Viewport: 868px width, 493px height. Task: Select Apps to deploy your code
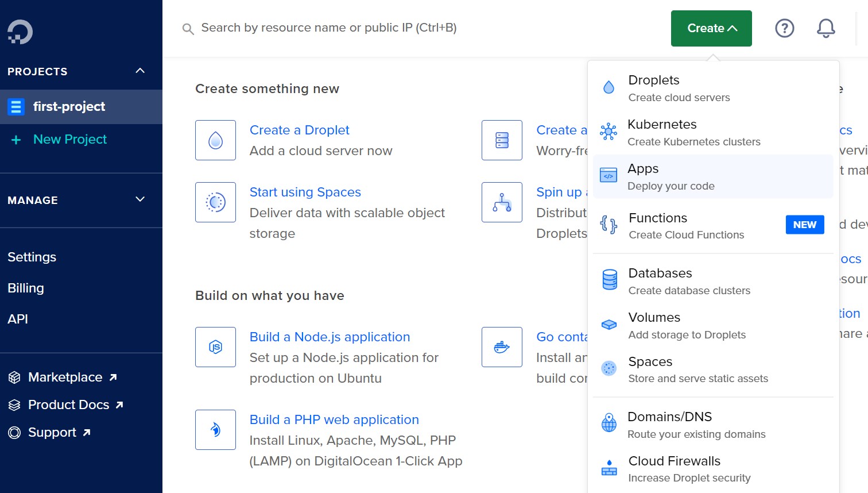[x=642, y=168]
